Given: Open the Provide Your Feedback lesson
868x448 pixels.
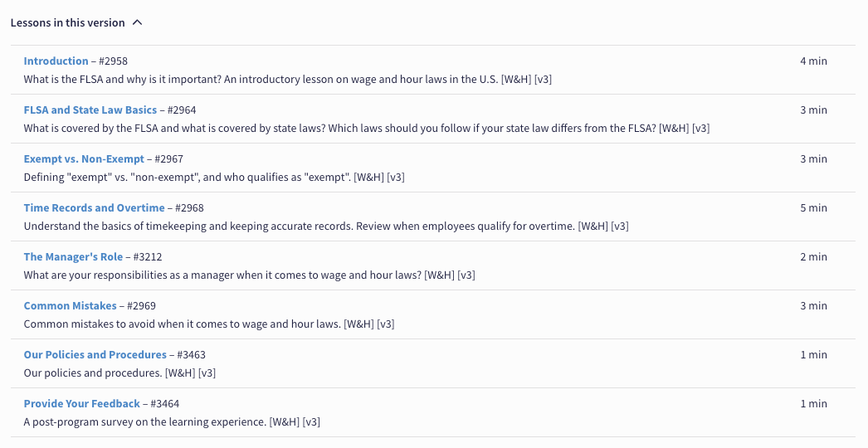Looking at the screenshot, I should [81, 404].
